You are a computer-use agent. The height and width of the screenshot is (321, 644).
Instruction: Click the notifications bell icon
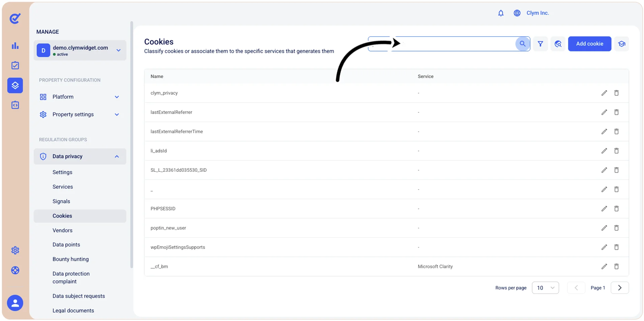(501, 13)
